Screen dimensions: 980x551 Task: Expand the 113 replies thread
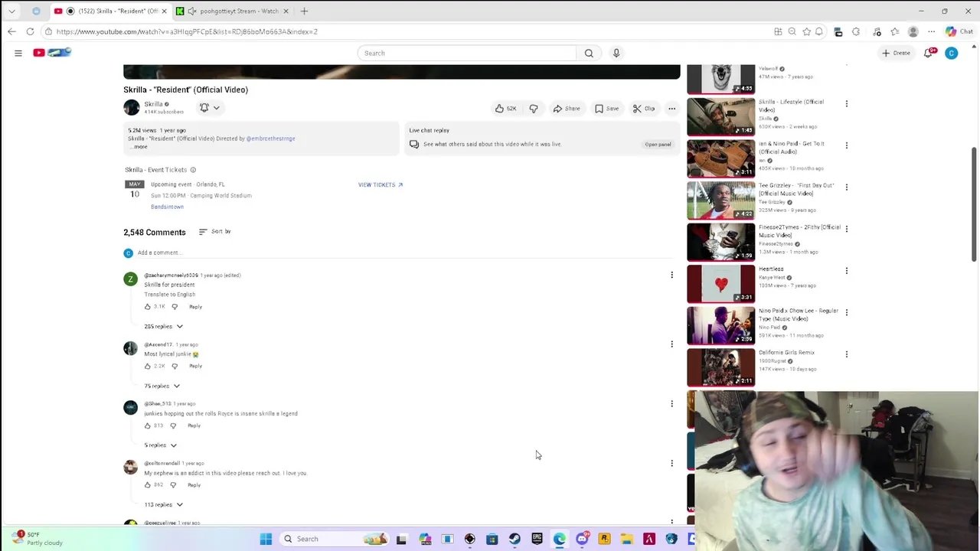[x=164, y=504]
